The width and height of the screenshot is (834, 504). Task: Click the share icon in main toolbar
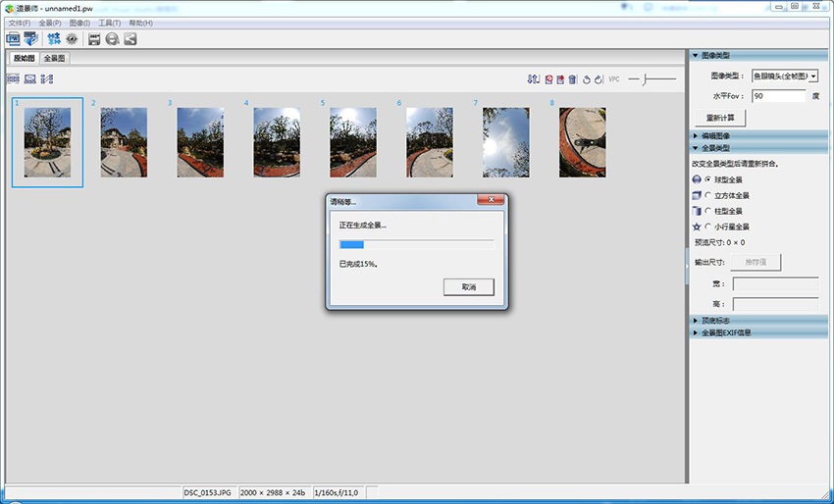(x=130, y=39)
